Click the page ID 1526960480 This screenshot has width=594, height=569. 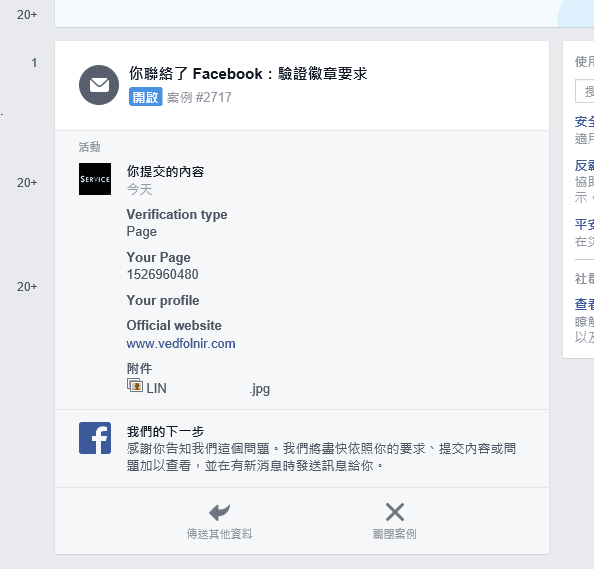click(x=163, y=274)
